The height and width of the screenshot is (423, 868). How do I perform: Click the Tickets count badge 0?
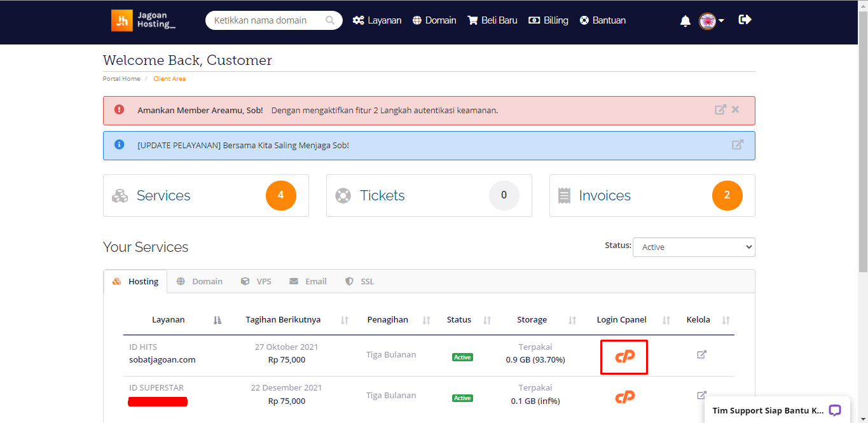504,195
